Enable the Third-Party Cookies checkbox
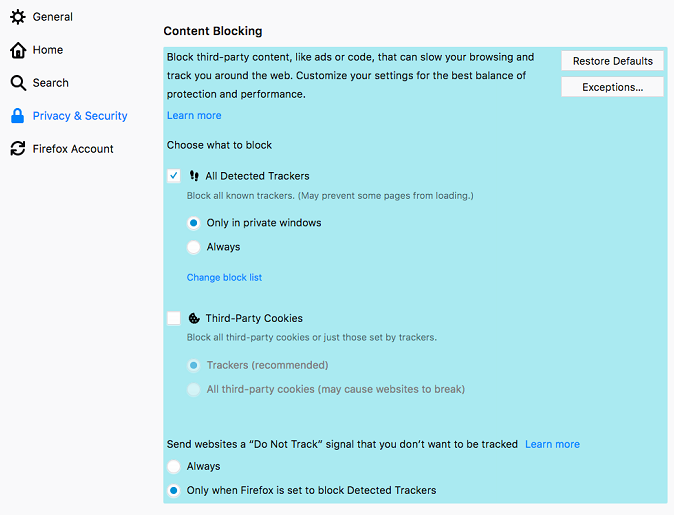The height and width of the screenshot is (515, 674). pos(174,318)
